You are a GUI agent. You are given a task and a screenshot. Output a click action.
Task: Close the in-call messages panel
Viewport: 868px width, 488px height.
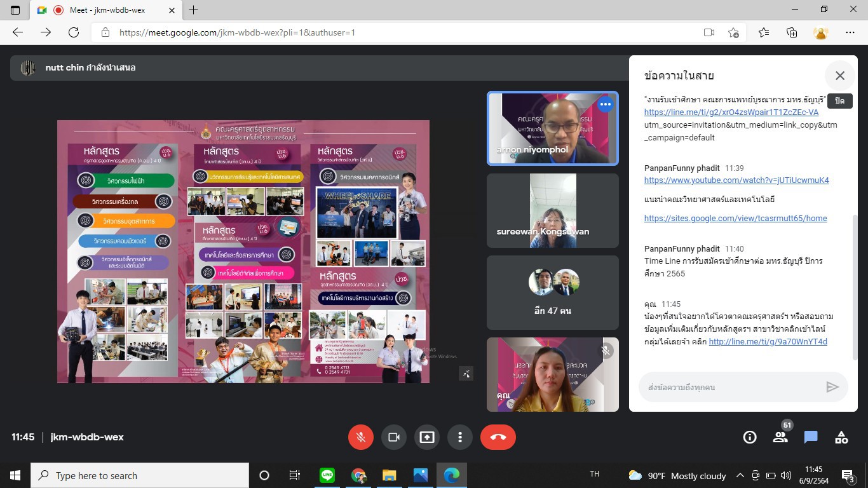(x=839, y=76)
